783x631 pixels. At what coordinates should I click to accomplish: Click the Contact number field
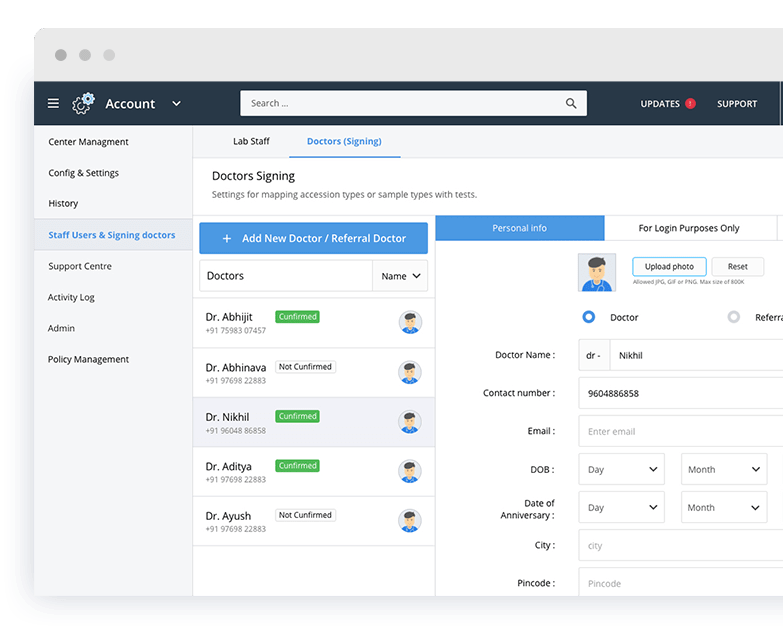(x=681, y=393)
